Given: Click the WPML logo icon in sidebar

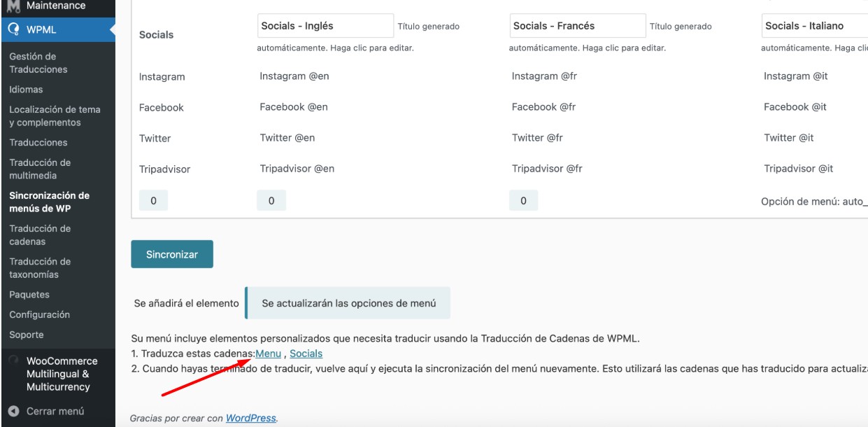Looking at the screenshot, I should [x=13, y=30].
